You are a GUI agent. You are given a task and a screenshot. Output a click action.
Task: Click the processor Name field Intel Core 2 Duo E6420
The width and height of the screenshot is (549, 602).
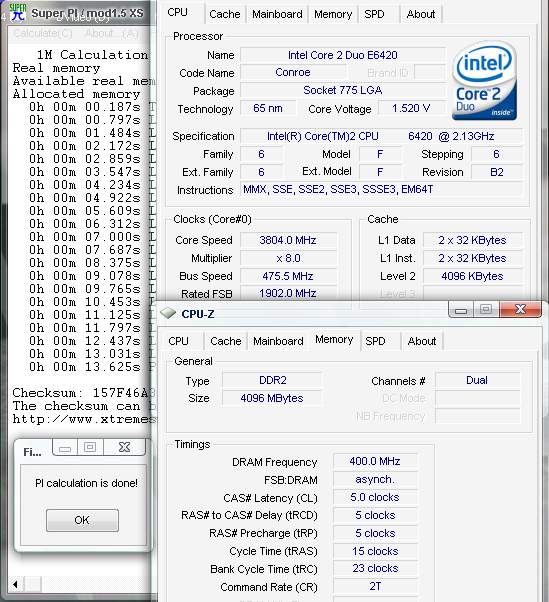[x=342, y=55]
